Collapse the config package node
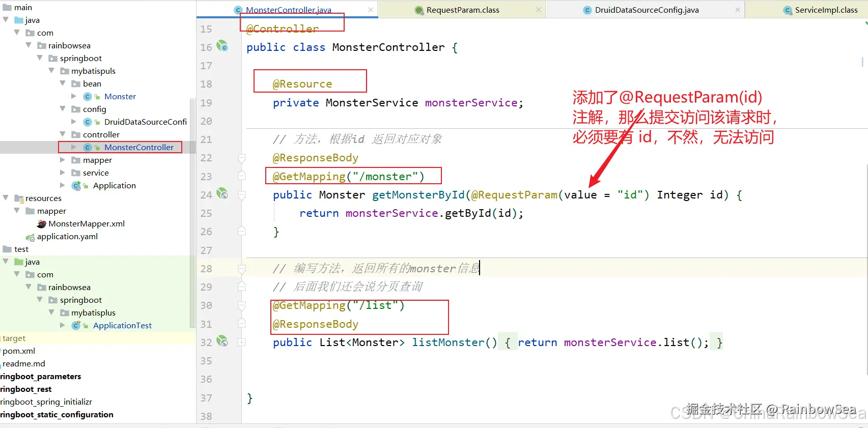 click(x=63, y=108)
